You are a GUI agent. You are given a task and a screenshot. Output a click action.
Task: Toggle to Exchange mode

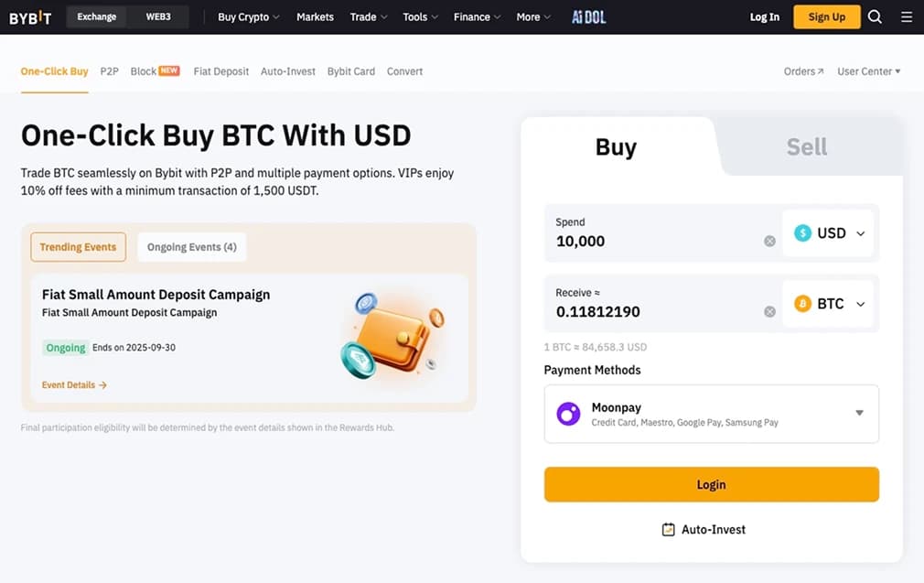point(96,16)
